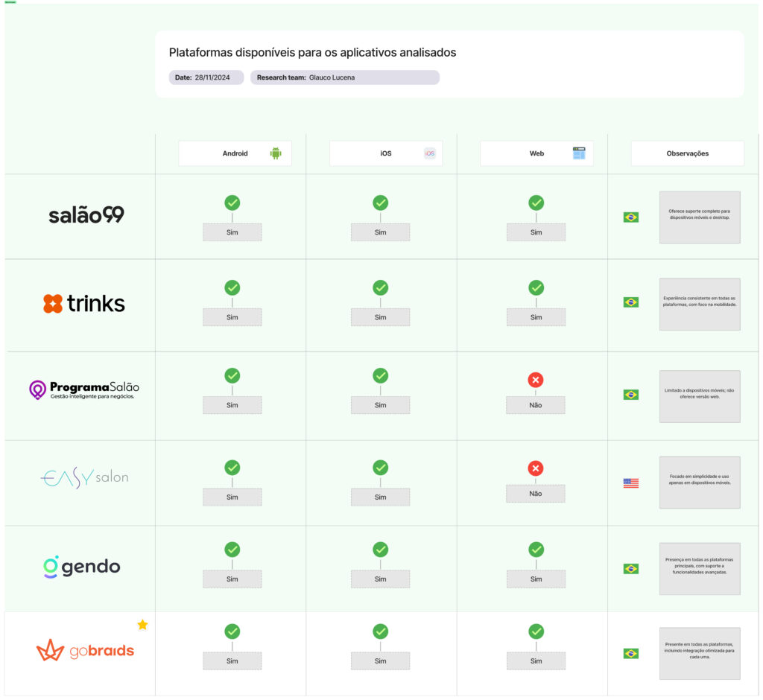Click the red X for Easy Salon Web
Image resolution: width=763 pixels, height=700 pixels.
click(x=536, y=468)
